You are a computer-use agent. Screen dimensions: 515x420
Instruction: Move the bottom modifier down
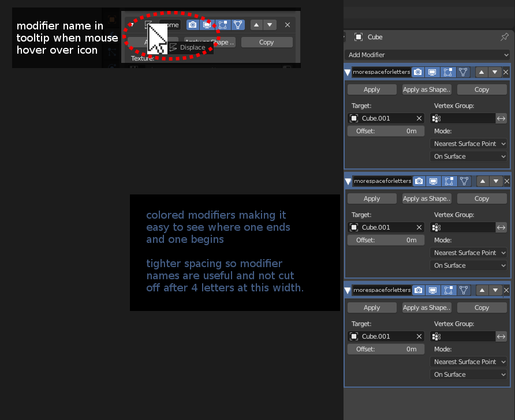pyautogui.click(x=495, y=290)
